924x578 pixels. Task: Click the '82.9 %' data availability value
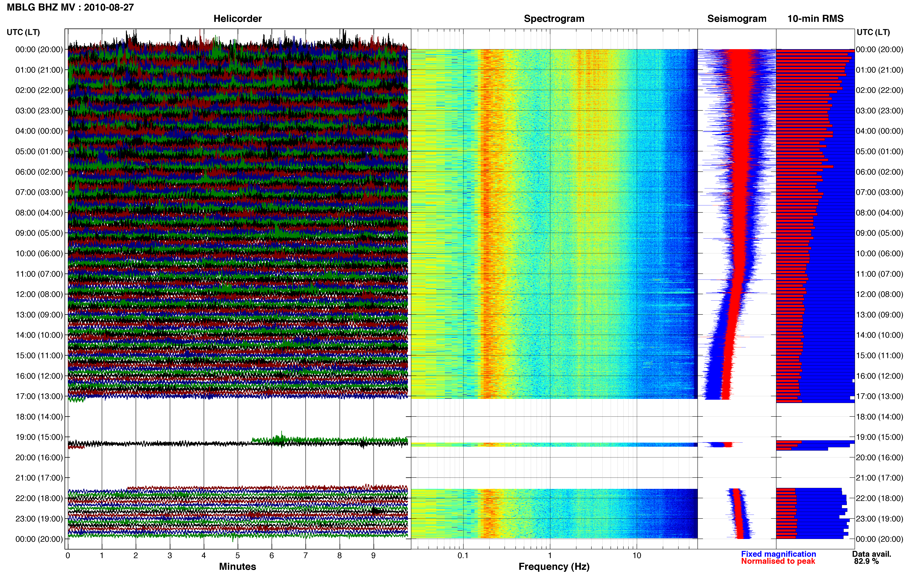point(866,561)
